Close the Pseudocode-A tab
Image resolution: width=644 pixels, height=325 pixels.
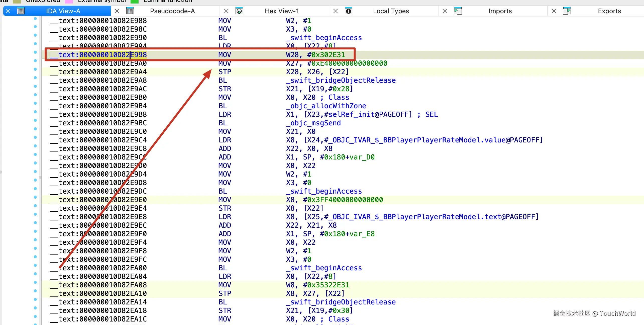pyautogui.click(x=117, y=11)
